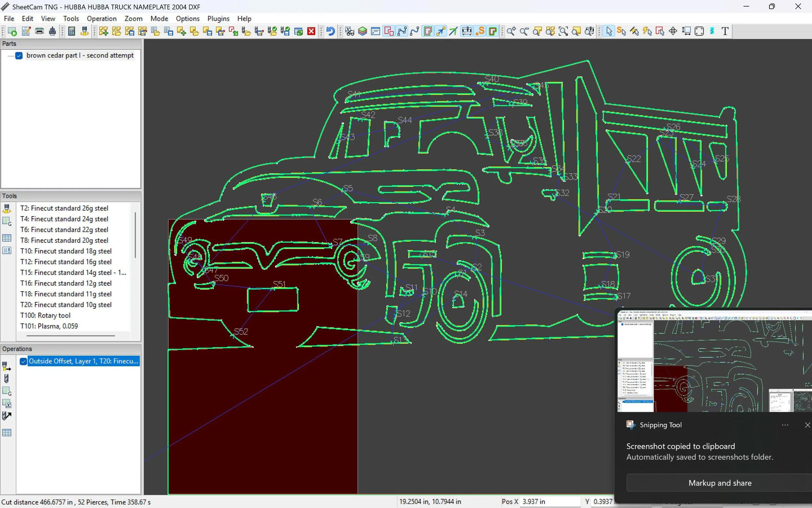Toggle show start points S toolbar button
The height and width of the screenshot is (508, 812).
click(480, 31)
